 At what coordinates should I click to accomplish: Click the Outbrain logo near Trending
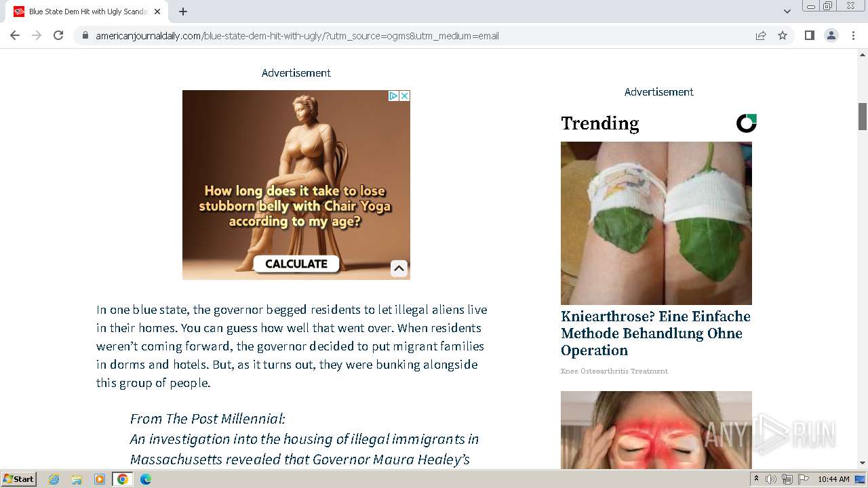point(746,123)
